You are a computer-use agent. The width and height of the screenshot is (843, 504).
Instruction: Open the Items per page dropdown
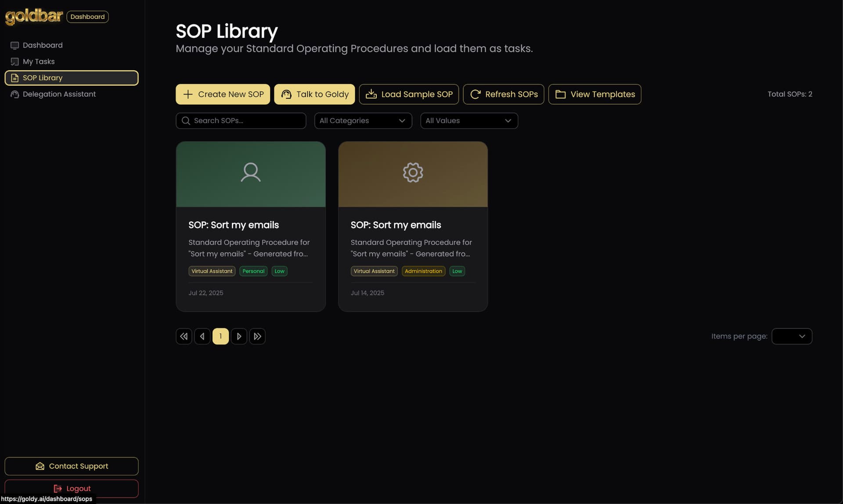[791, 336]
